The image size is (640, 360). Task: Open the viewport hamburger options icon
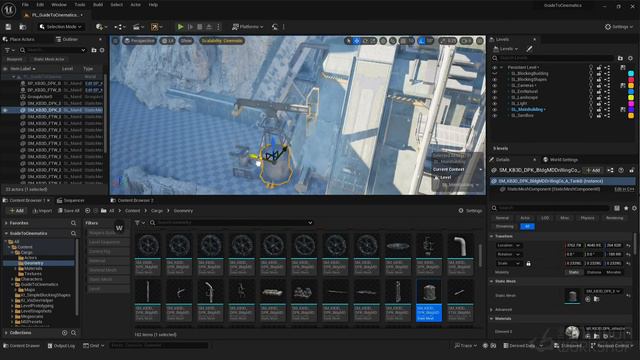pyautogui.click(x=116, y=41)
